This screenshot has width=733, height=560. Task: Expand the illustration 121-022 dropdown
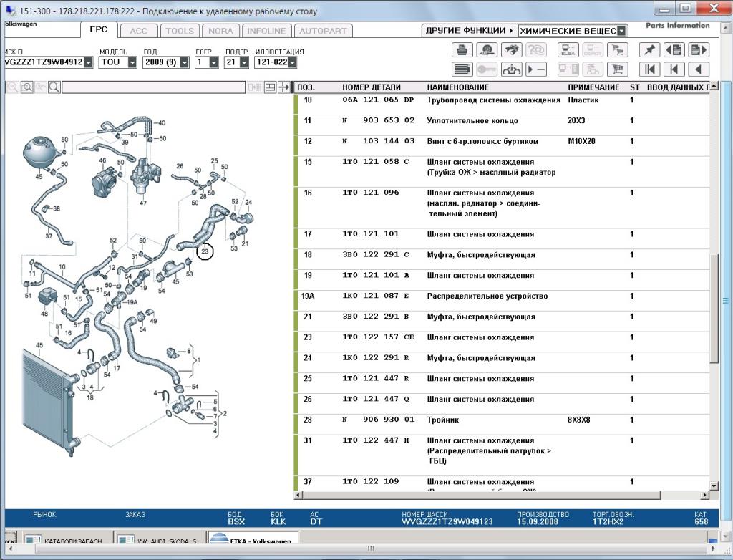click(292, 62)
